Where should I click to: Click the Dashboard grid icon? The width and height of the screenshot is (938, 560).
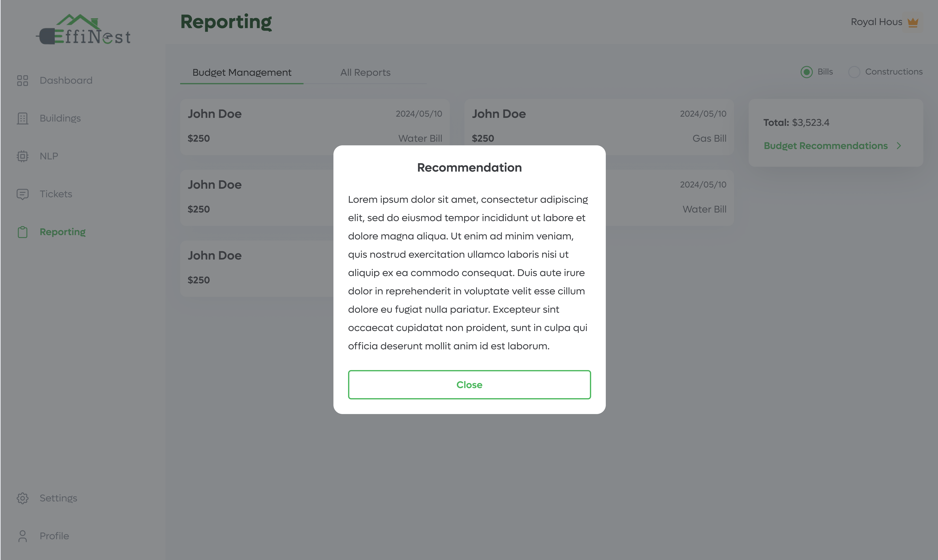click(23, 80)
